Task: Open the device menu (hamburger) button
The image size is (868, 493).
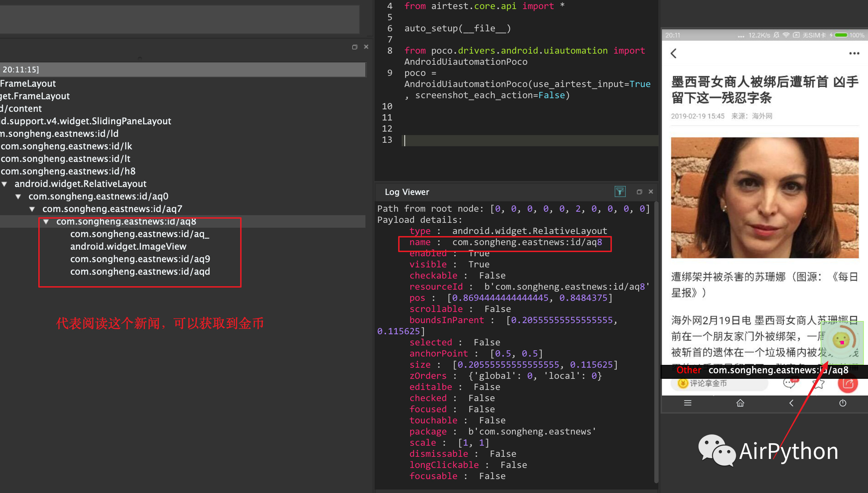Action: (688, 403)
